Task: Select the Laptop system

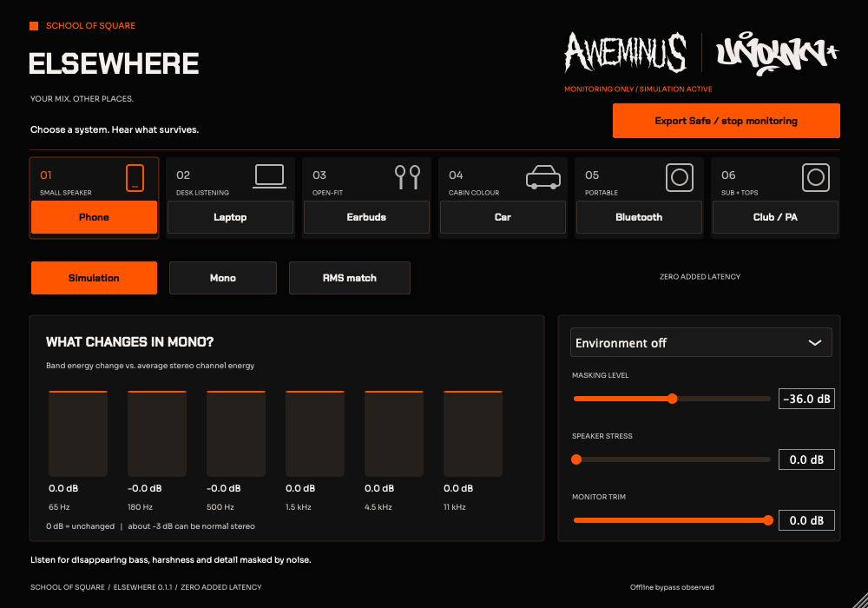Action: point(230,217)
